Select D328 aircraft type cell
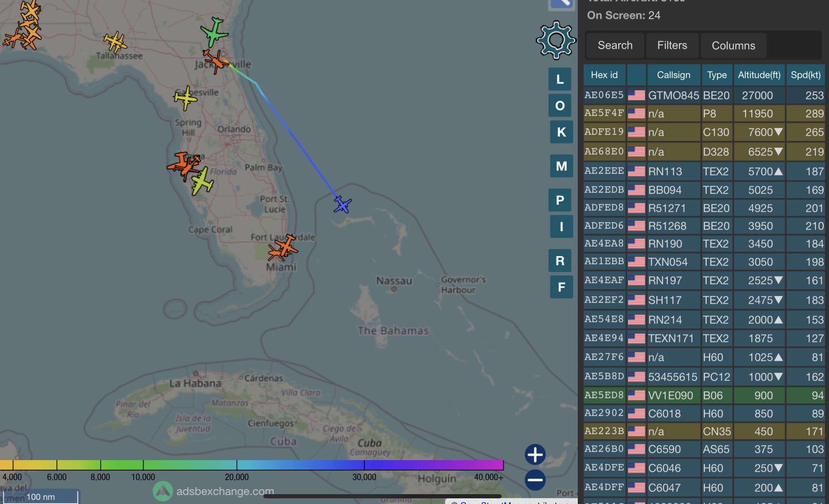 click(717, 152)
